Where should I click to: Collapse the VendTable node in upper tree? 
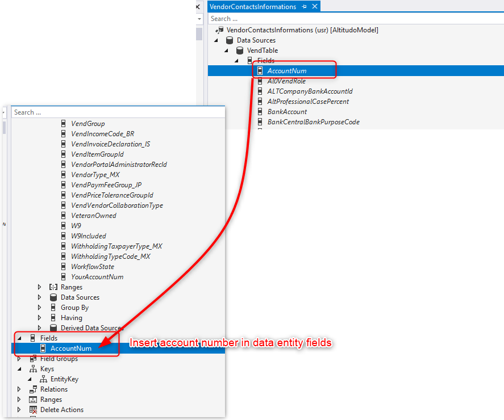pyautogui.click(x=226, y=51)
